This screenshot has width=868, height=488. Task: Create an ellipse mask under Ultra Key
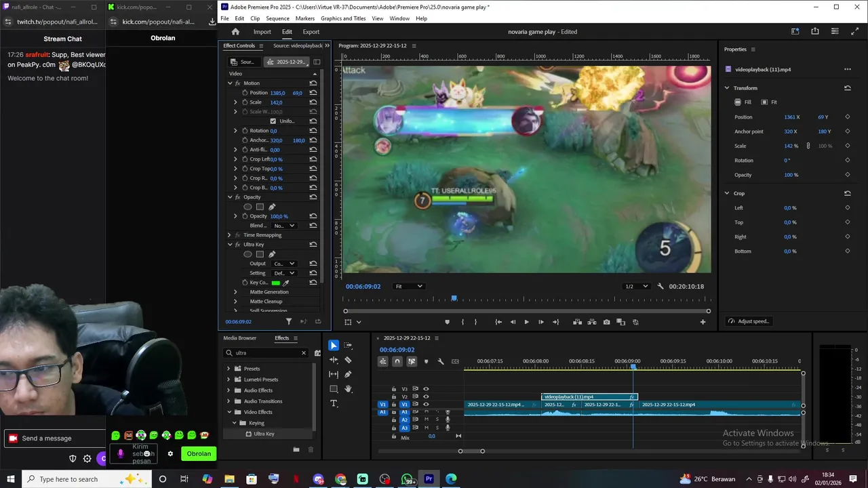coord(248,254)
